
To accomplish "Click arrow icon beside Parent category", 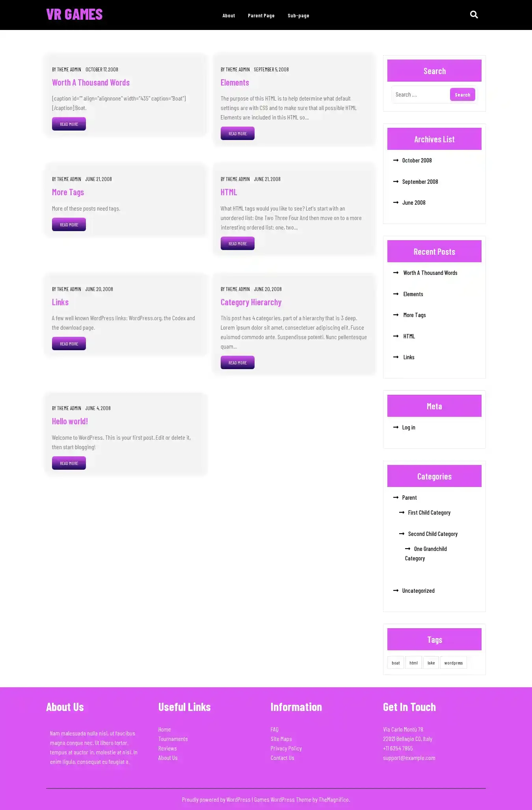I will click(x=396, y=497).
